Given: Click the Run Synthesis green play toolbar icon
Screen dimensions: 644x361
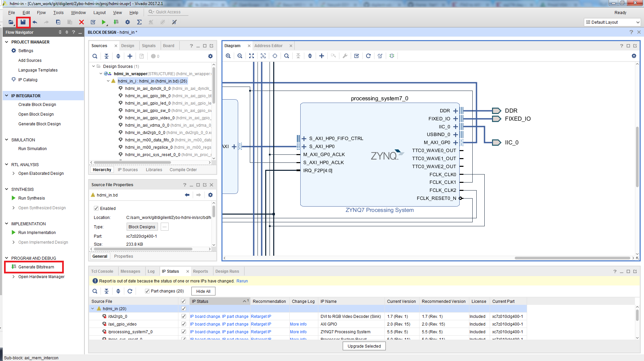Looking at the screenshot, I should 104,22.
